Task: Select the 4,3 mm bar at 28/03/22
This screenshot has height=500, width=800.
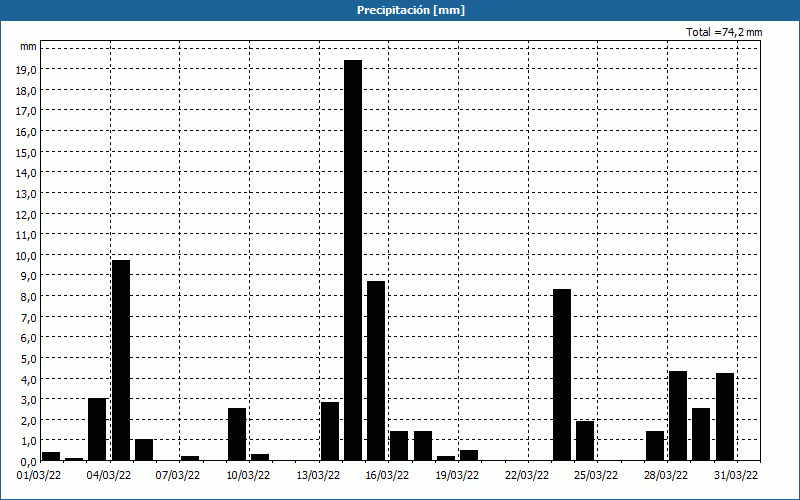Action: pyautogui.click(x=678, y=416)
